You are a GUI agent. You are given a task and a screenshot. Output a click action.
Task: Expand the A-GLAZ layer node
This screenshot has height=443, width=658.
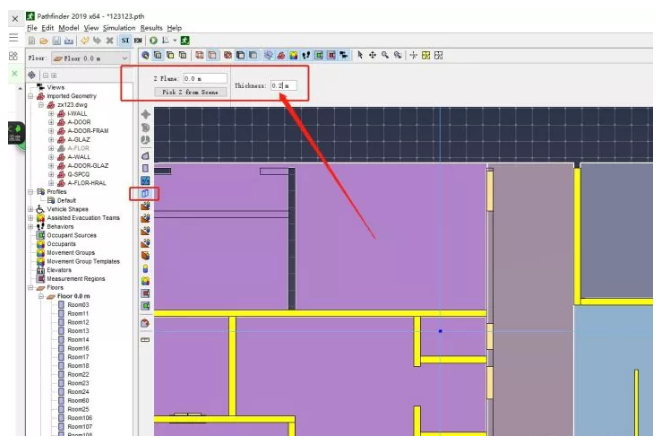51,140
